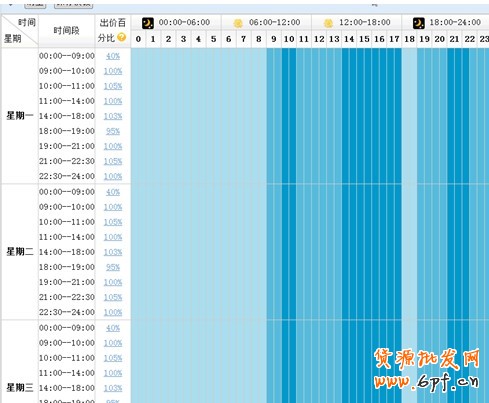Click the 06:00-12:00 time range header
The image size is (489, 403).
click(x=275, y=22)
